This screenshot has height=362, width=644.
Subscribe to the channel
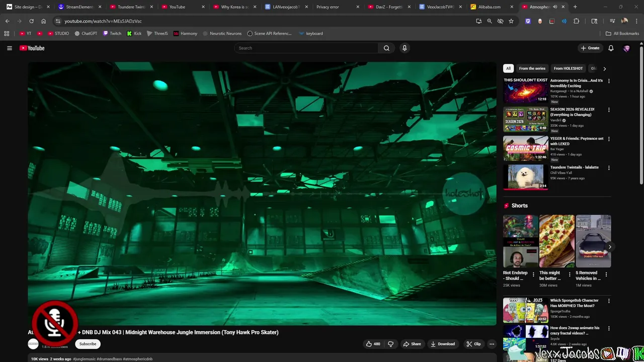click(x=88, y=344)
